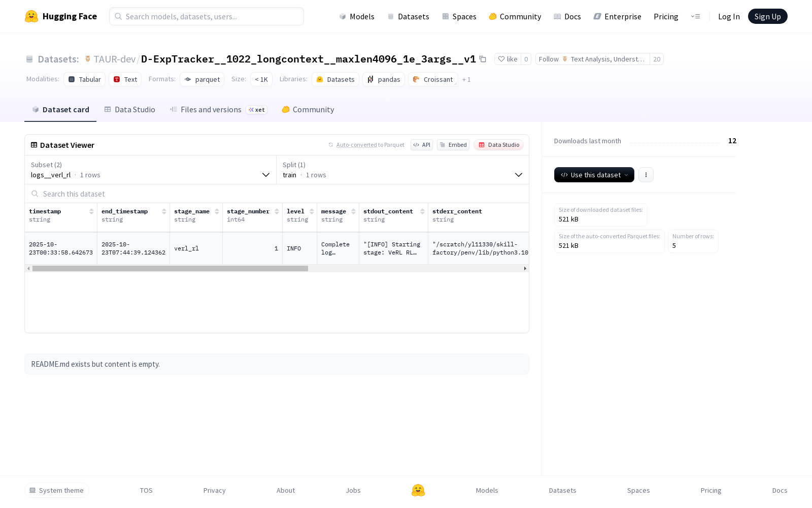
Task: Open the dataset Community tab
Action: (x=308, y=110)
